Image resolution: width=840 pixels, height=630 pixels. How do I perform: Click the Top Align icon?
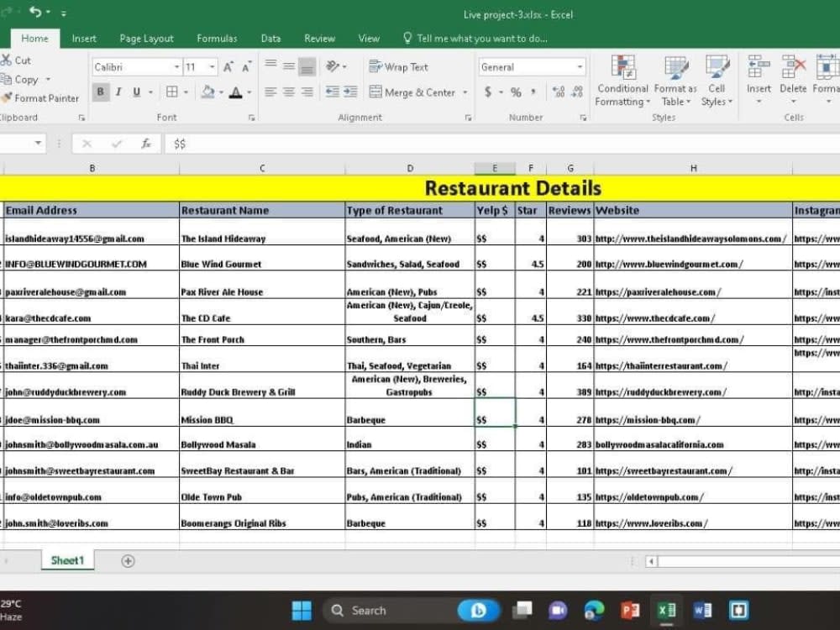pyautogui.click(x=271, y=66)
